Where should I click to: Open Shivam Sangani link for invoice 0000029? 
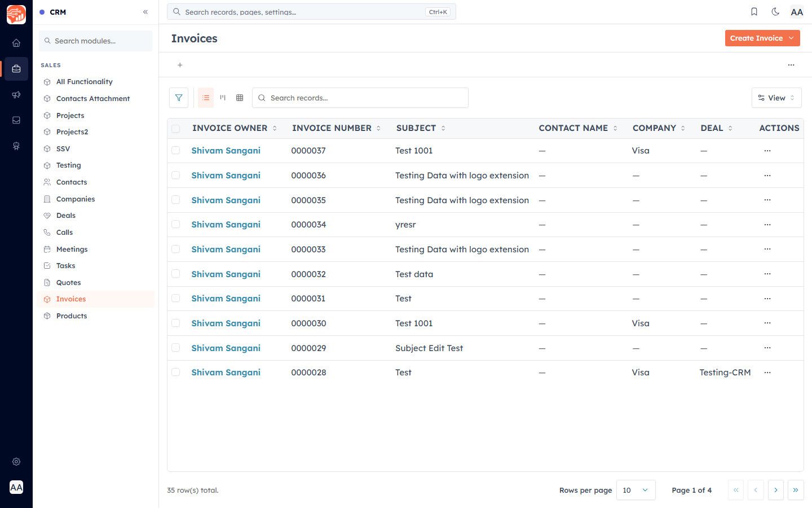(226, 348)
